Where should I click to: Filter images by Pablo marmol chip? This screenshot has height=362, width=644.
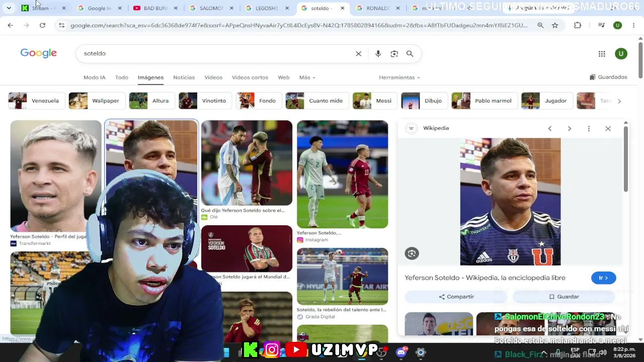point(485,101)
